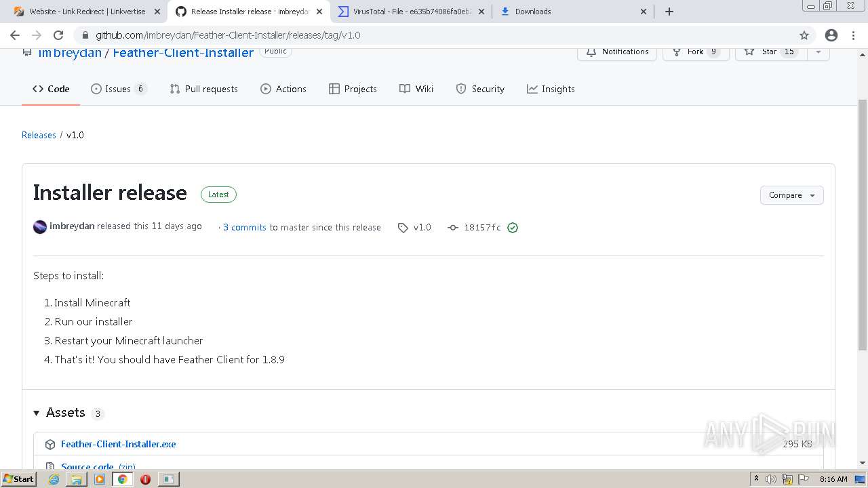Show hidden system tray icons
The image size is (868, 488).
[756, 479]
